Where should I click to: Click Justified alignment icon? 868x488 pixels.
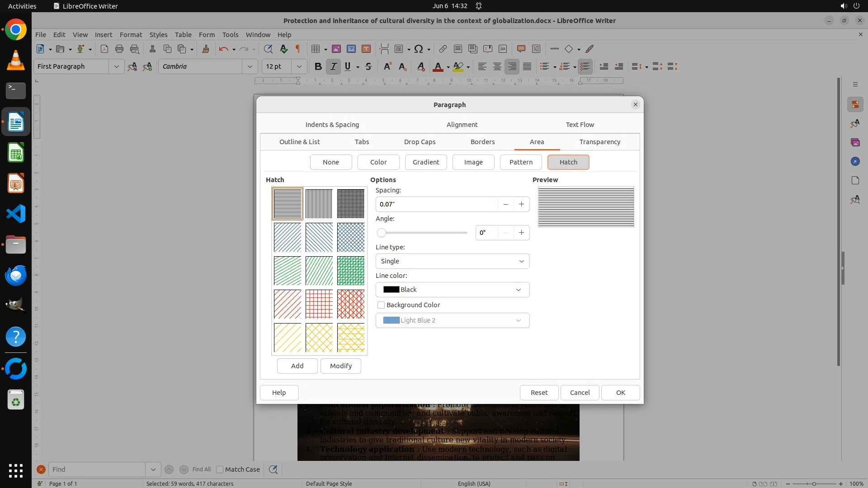tap(527, 66)
